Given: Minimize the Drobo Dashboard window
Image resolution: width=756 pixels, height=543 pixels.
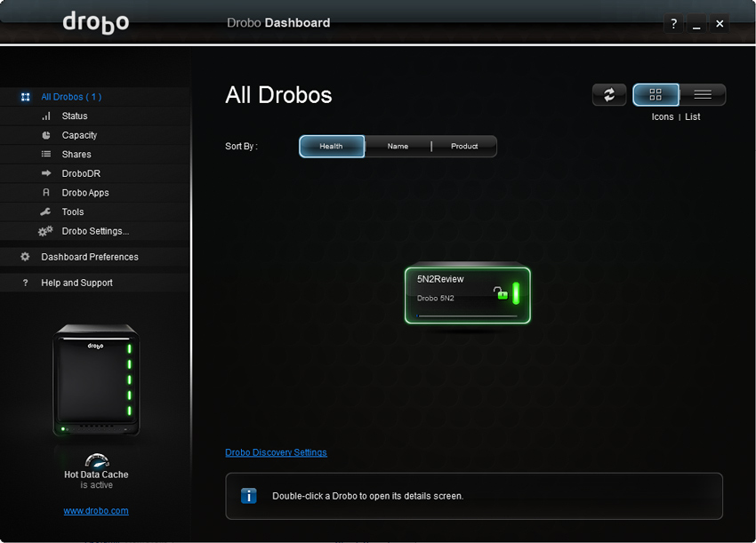Looking at the screenshot, I should click(x=696, y=24).
